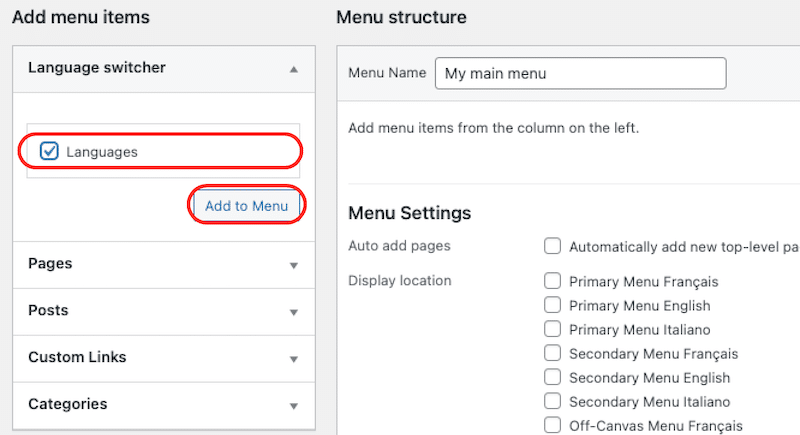Tick Off-Canvas Menu Français checkbox
This screenshot has width=800, height=435.
pyautogui.click(x=552, y=425)
